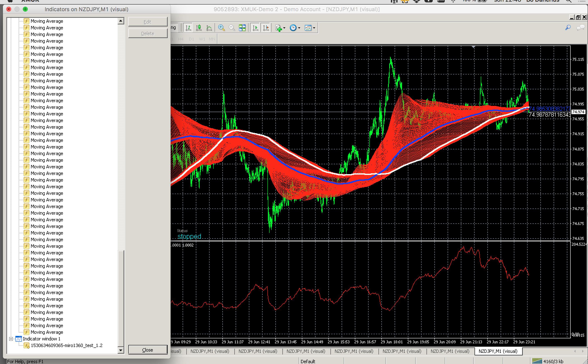Select Indicator window 1 tree item

coord(41,339)
